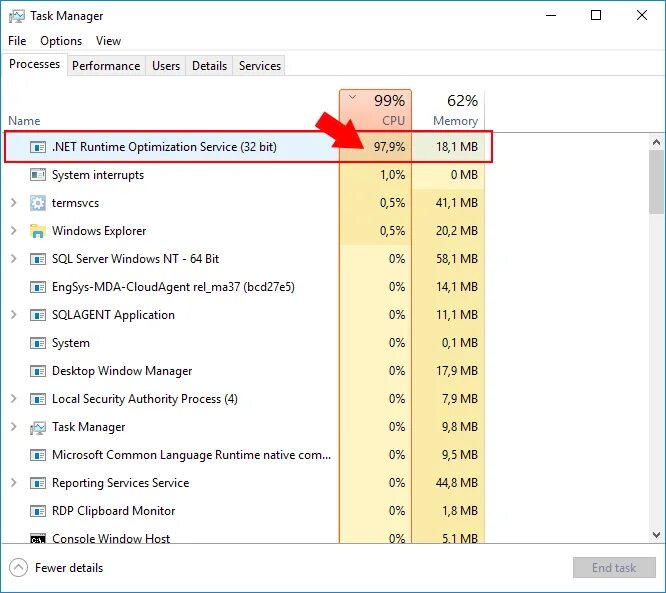The image size is (666, 593).
Task: Click the Fewer details circle arrow icon
Action: point(18,568)
